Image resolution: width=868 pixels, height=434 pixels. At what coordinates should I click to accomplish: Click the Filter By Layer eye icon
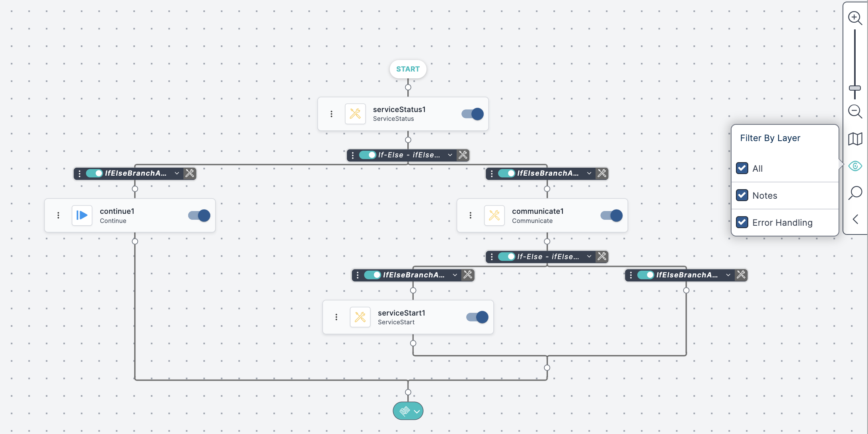(855, 166)
